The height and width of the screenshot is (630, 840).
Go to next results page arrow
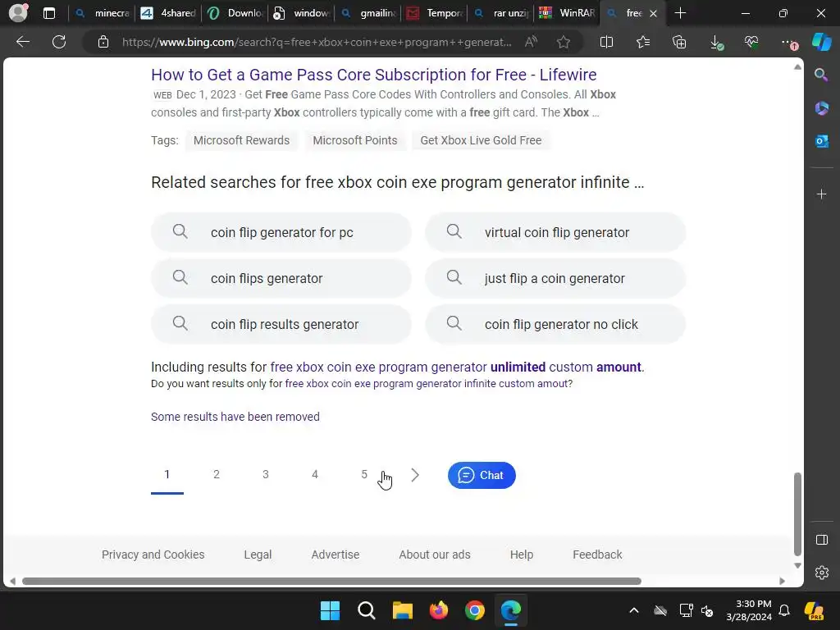point(414,475)
